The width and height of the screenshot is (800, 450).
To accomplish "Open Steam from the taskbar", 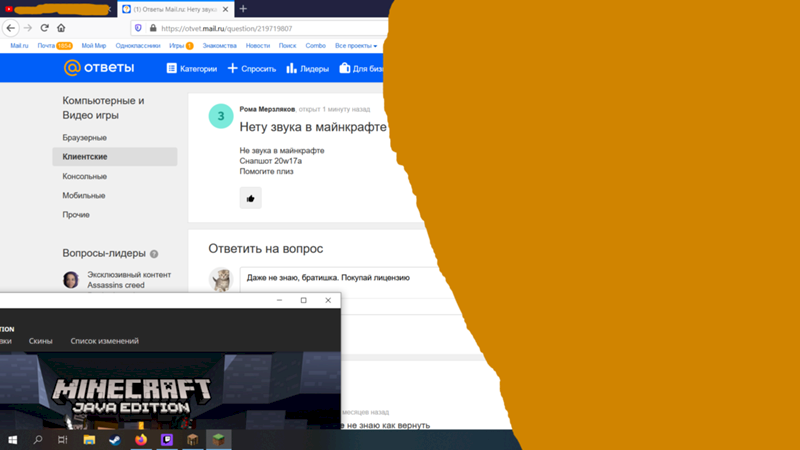I will coord(115,440).
